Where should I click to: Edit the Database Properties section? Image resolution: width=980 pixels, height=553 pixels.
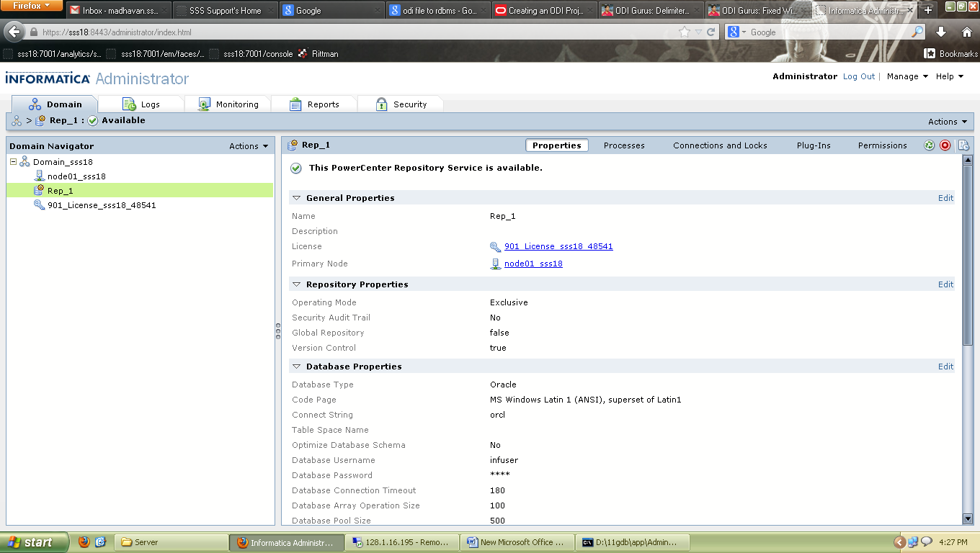point(945,367)
